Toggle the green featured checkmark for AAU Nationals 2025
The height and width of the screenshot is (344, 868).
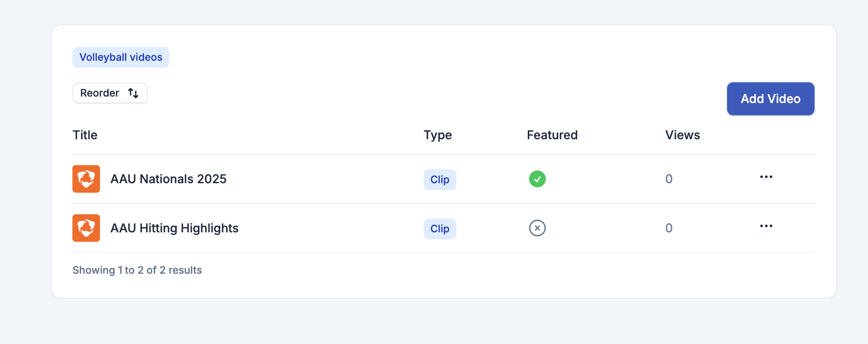click(537, 179)
